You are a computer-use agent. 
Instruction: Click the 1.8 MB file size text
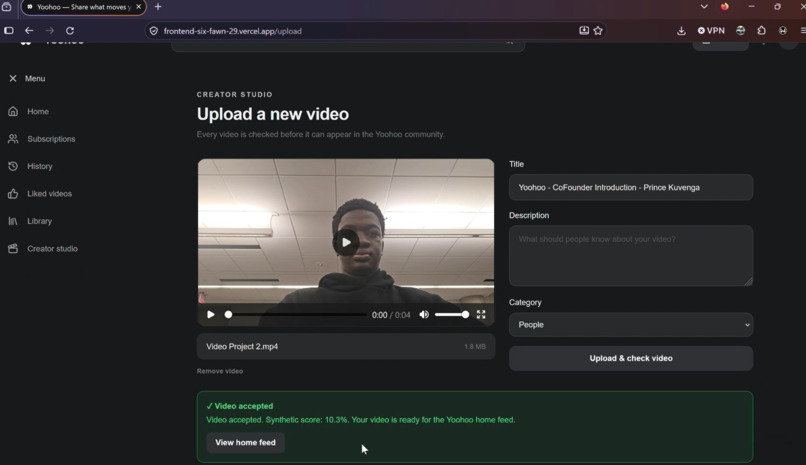tap(475, 347)
